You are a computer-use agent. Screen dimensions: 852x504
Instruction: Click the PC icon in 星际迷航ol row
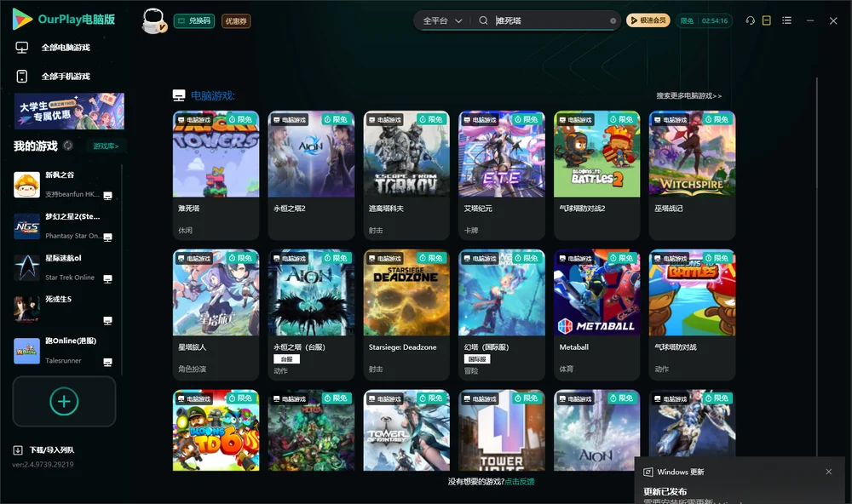107,279
